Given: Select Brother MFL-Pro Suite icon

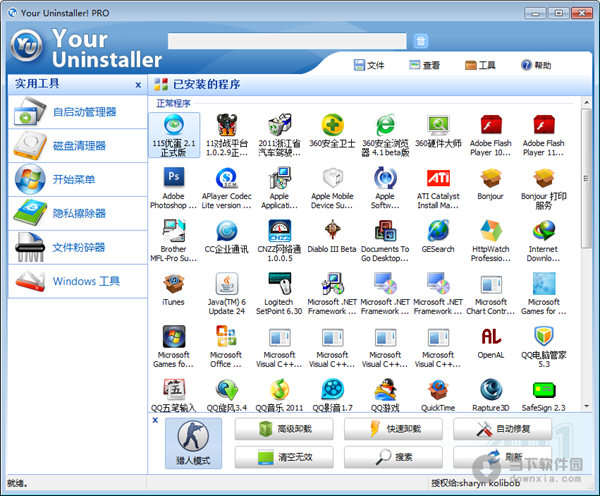Looking at the screenshot, I should click(x=173, y=241).
